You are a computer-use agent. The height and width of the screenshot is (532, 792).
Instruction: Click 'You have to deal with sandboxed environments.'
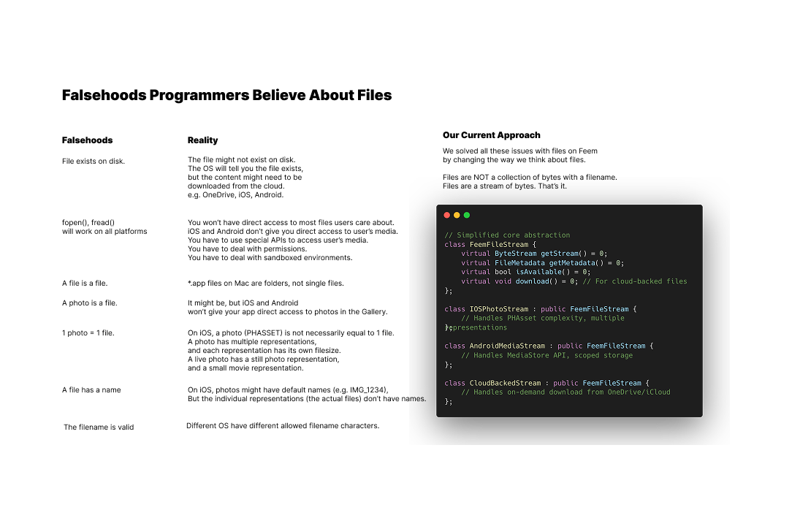click(x=270, y=258)
